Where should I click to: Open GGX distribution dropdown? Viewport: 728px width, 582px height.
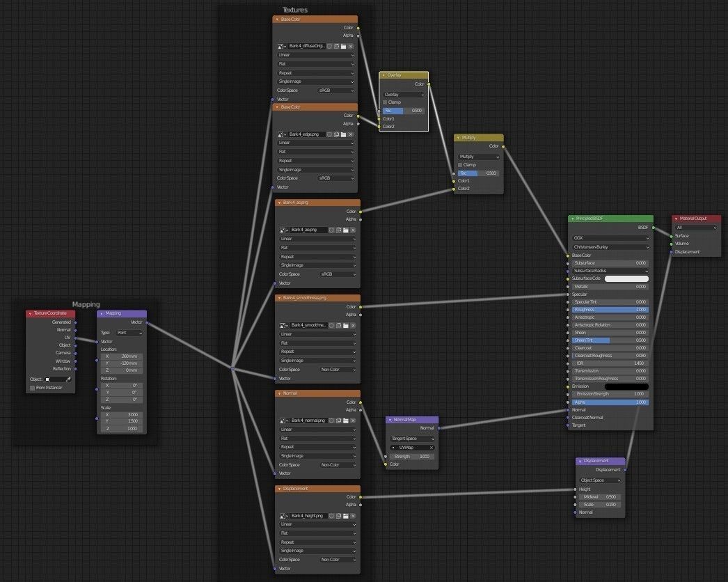(610, 238)
